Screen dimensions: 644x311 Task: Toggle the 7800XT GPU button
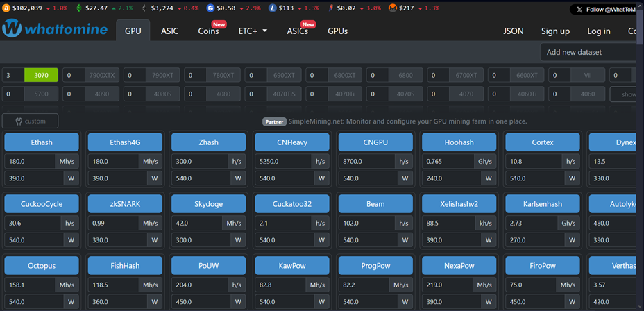(x=223, y=75)
